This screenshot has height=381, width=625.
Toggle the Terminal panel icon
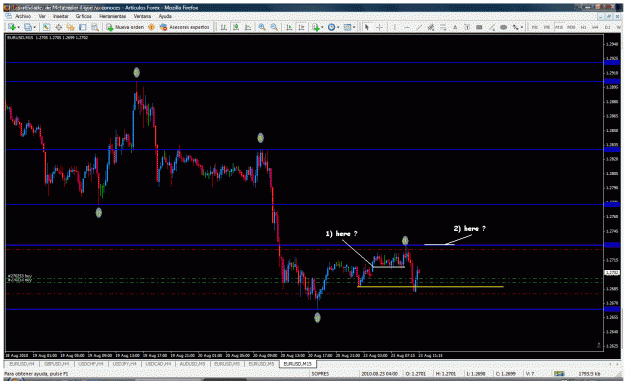pyautogui.click(x=83, y=27)
